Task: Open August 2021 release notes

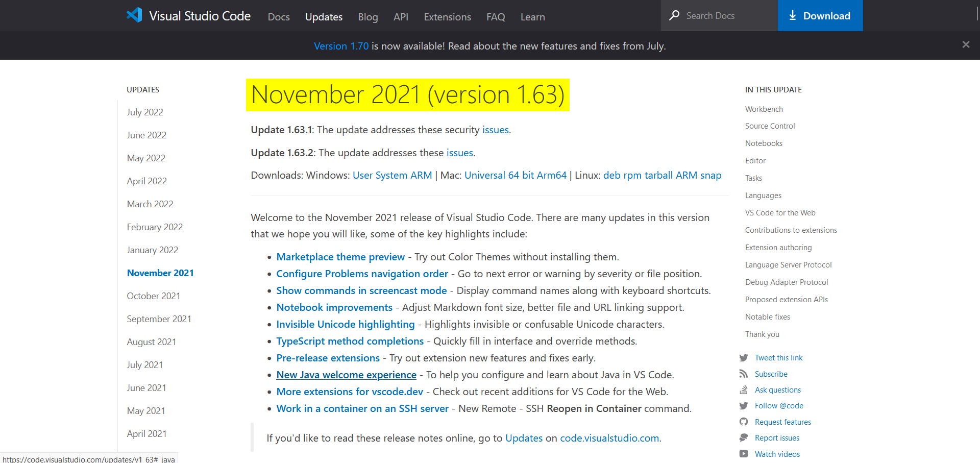Action: point(152,342)
